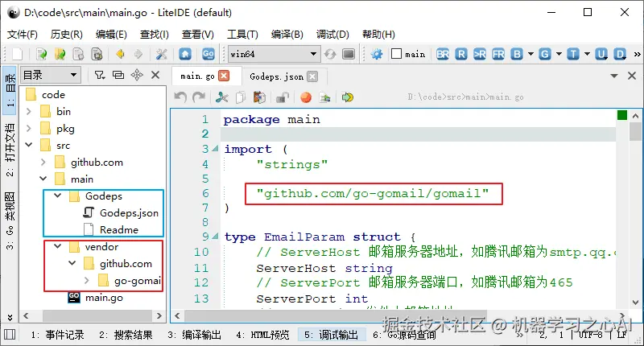Select main.go in file tree

pos(104,298)
